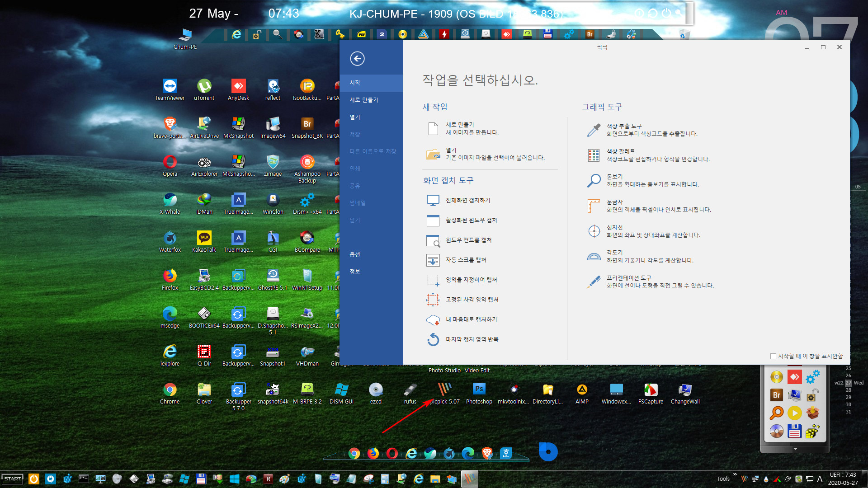Viewport: 868px width, 488px height.
Task: Open the TeamViewer desktop shortcut
Action: 170,89
